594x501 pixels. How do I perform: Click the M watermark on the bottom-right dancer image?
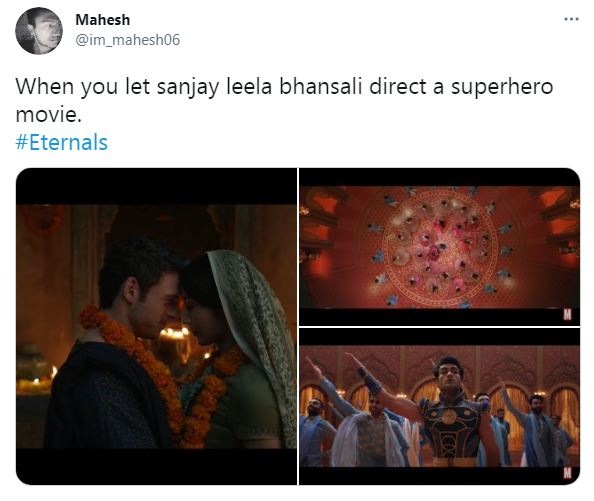point(567,473)
